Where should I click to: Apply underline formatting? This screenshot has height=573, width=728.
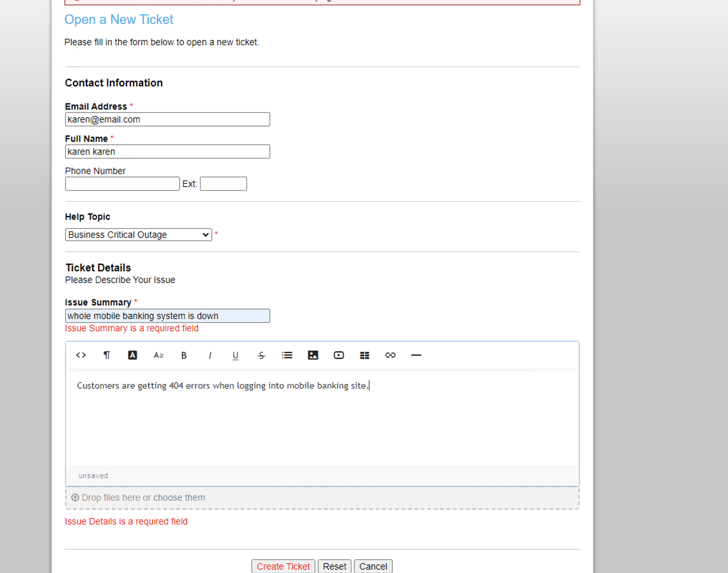point(236,355)
